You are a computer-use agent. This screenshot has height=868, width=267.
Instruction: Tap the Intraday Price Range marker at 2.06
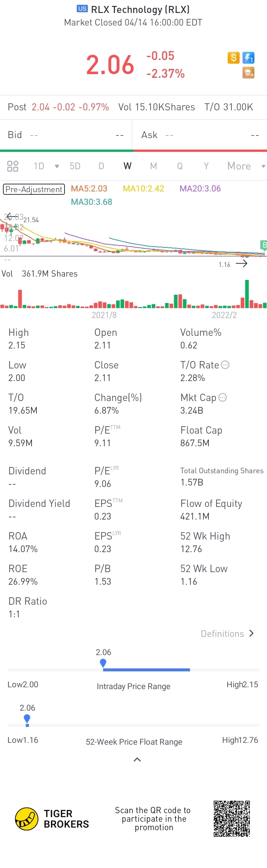tap(103, 663)
